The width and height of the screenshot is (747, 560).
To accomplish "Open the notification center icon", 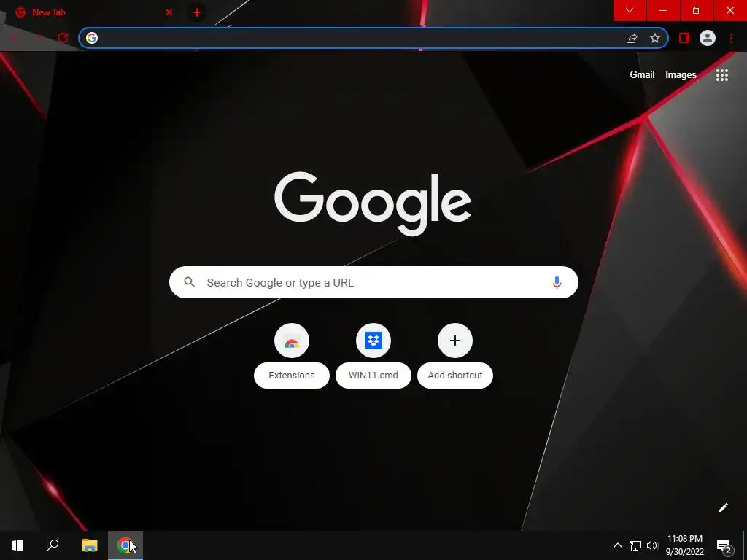I will pos(724,545).
